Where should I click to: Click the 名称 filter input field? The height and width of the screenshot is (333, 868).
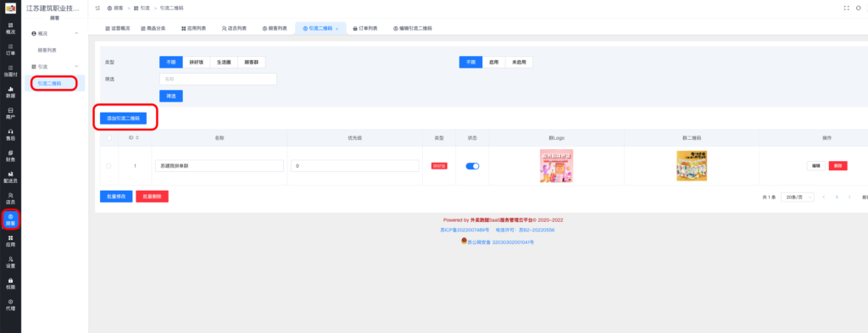coord(218,79)
